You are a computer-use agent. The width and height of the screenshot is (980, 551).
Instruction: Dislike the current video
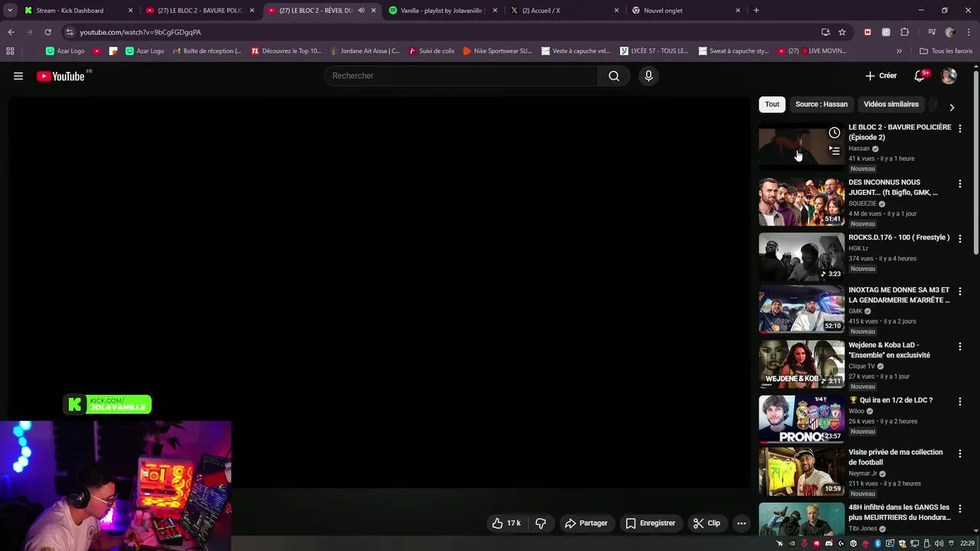coord(541,523)
